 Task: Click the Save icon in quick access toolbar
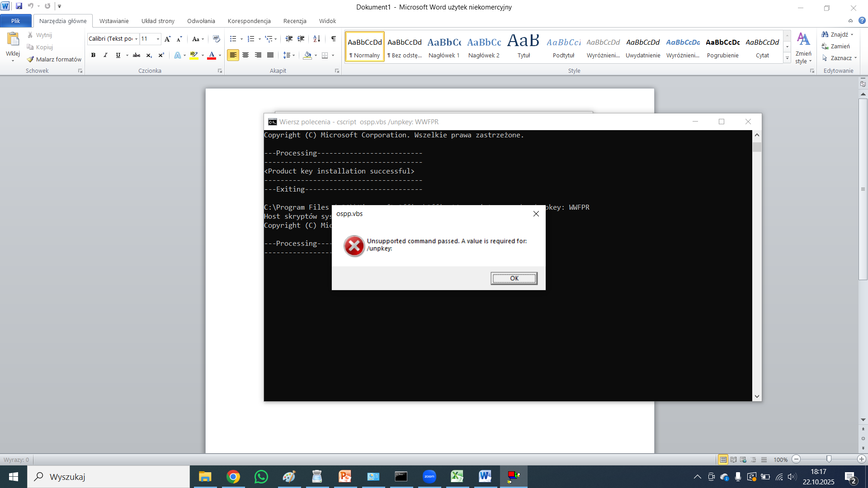19,6
